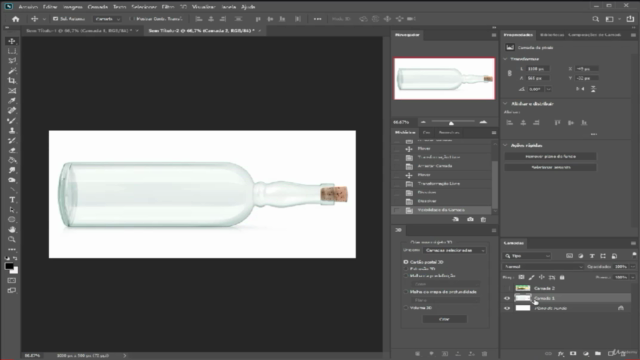
Task: Select the Paint Bucket tool
Action: 12,160
